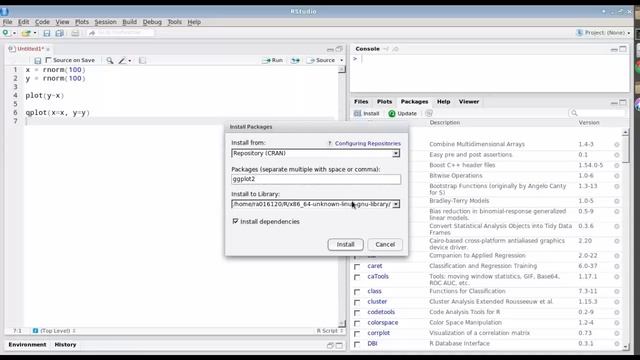Open the DBI package link

tap(372, 344)
